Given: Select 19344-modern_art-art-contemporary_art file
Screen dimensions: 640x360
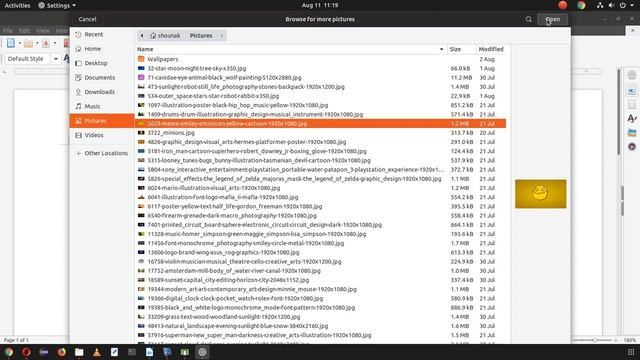Looking at the screenshot, I should click(320, 289).
